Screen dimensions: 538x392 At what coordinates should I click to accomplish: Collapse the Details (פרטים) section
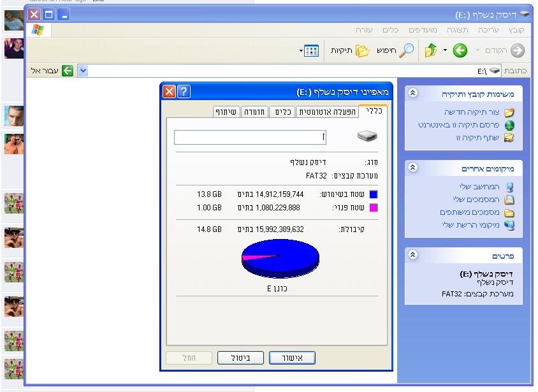tap(412, 255)
